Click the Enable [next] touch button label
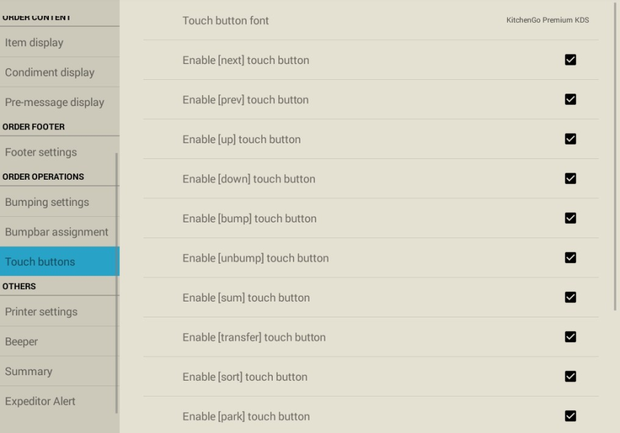The height and width of the screenshot is (433, 620). pyautogui.click(x=246, y=60)
